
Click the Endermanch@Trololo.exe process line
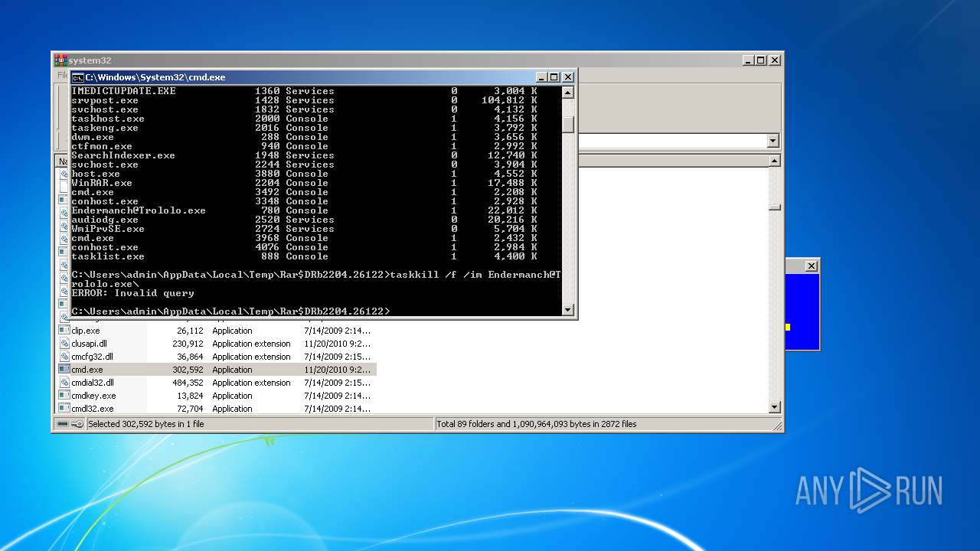[x=305, y=210]
